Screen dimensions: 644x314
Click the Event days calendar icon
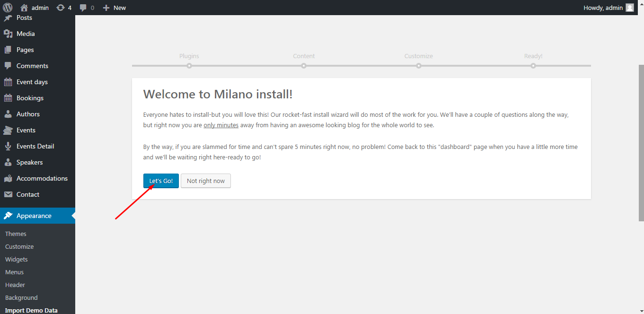tap(8, 82)
